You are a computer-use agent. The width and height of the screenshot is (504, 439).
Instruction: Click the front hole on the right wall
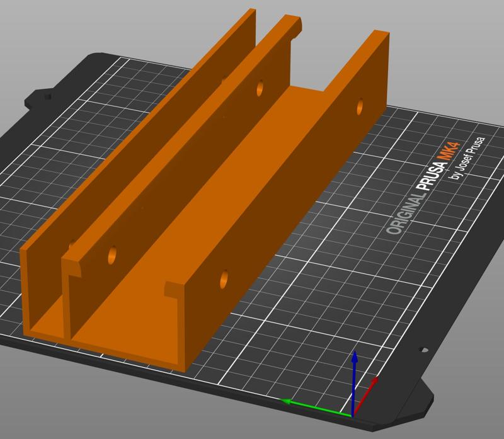pos(224,279)
